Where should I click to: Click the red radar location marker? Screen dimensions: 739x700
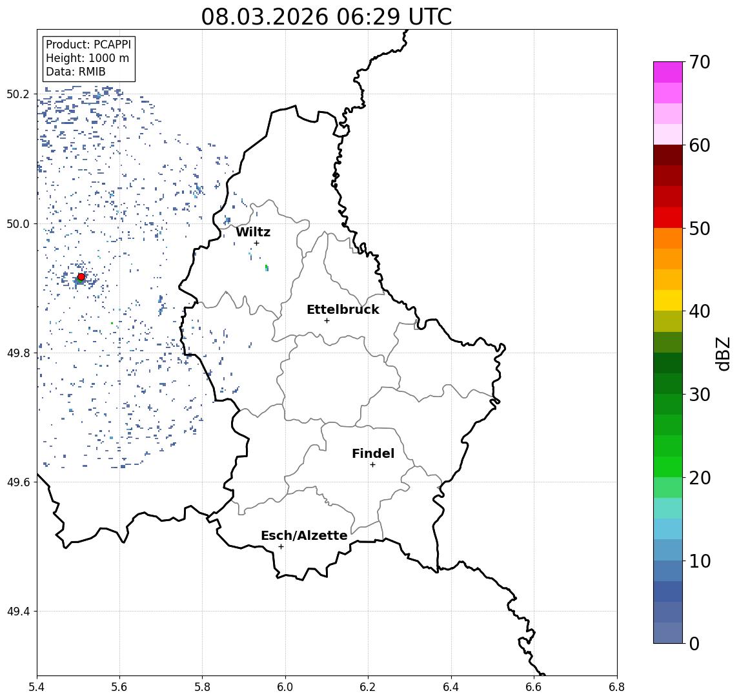point(81,277)
